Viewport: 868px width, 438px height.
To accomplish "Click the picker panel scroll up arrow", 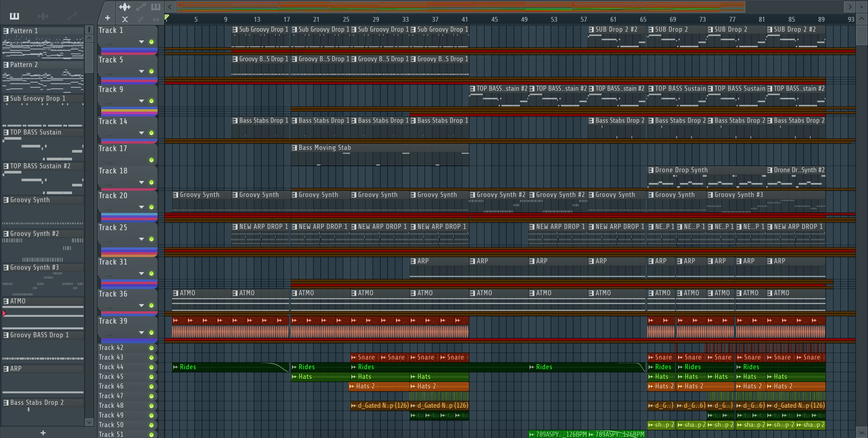I will tap(89, 38).
